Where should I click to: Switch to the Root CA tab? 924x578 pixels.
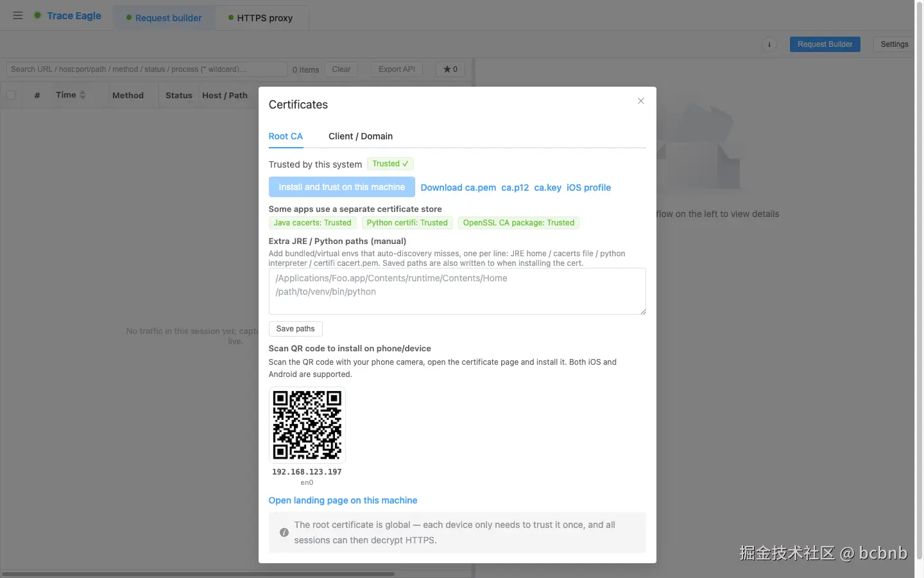[x=286, y=136]
